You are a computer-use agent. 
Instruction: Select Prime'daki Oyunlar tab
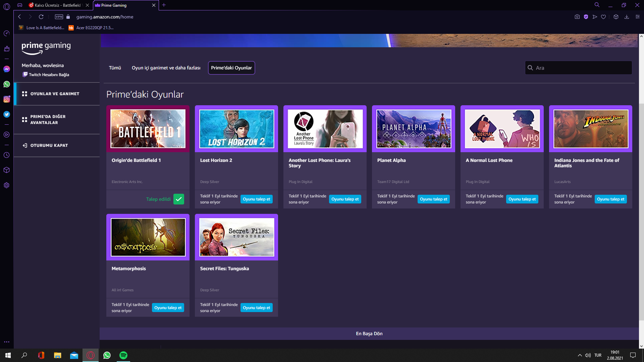(x=231, y=68)
